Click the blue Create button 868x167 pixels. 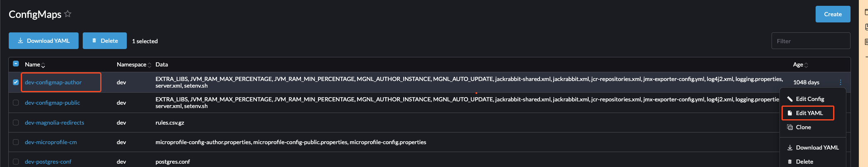click(833, 14)
